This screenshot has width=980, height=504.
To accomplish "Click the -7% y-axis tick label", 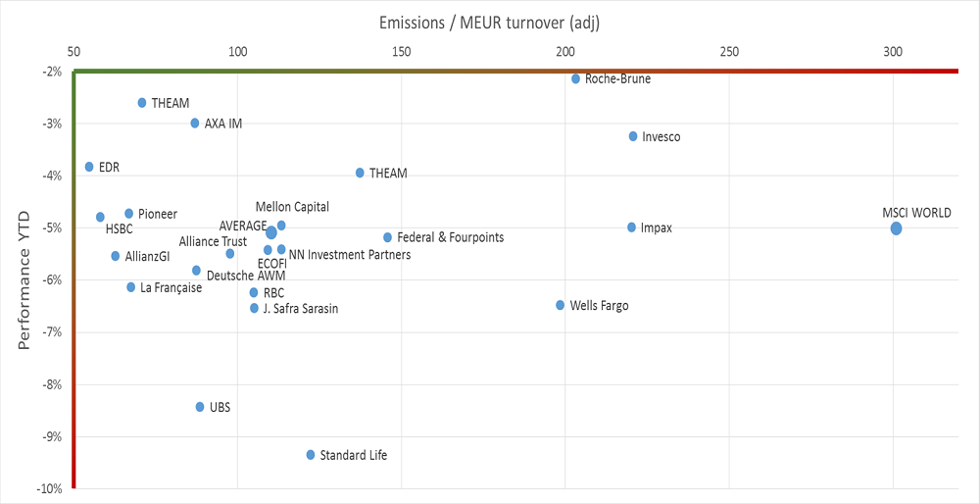I will [53, 332].
